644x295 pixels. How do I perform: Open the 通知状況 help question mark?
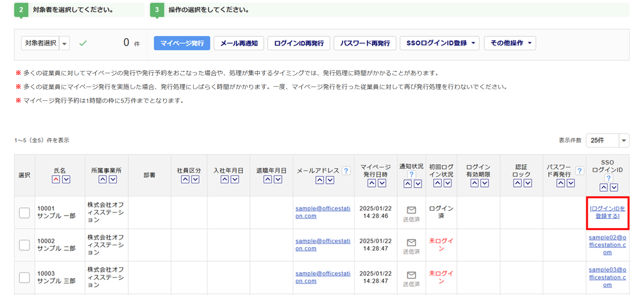pos(411,175)
